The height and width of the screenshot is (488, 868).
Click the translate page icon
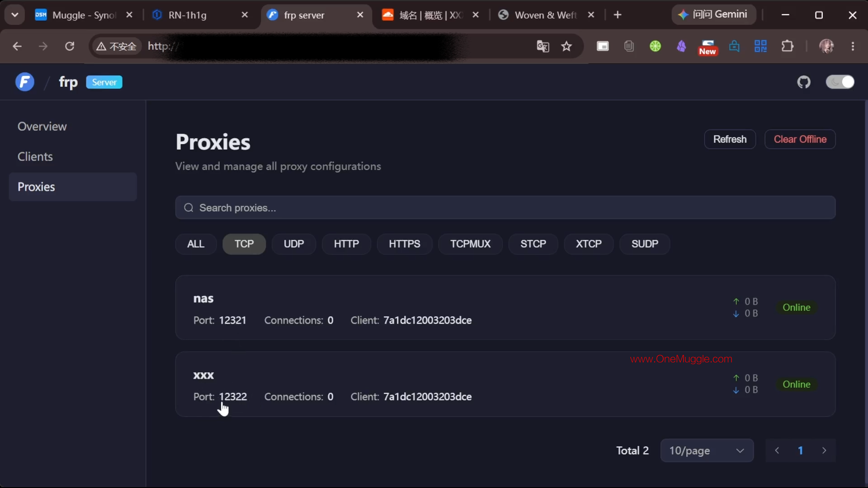542,46
